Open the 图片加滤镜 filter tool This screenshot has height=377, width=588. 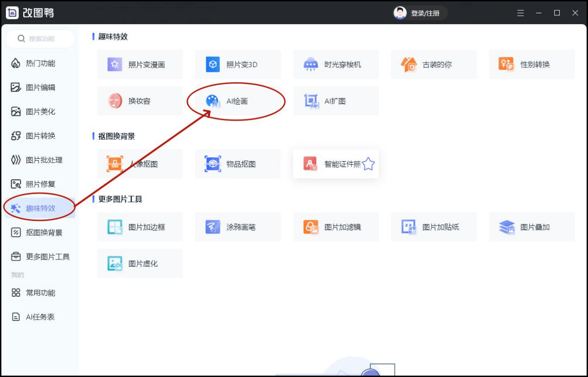[x=336, y=227]
